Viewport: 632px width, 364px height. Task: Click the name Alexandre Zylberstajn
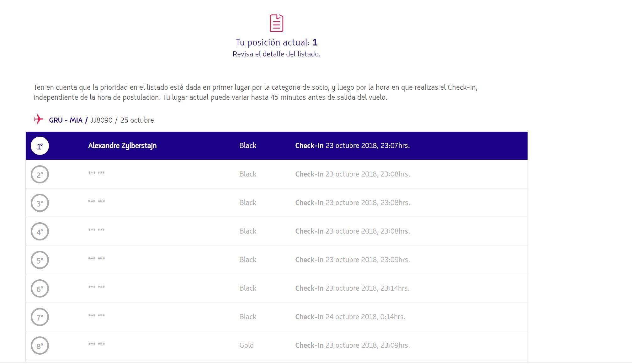[122, 146]
